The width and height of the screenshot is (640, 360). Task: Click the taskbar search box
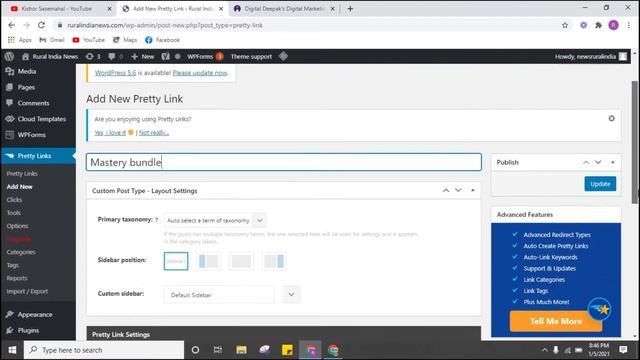(104, 350)
